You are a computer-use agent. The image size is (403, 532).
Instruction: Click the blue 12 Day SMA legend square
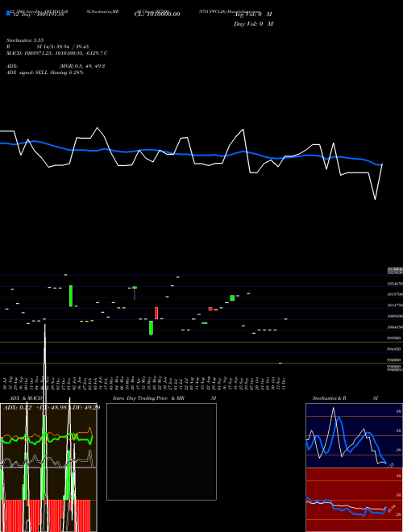8,13
